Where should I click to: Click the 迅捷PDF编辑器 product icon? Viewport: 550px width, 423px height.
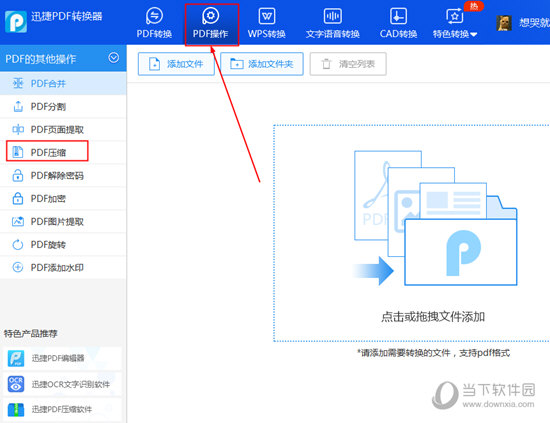[x=16, y=358]
